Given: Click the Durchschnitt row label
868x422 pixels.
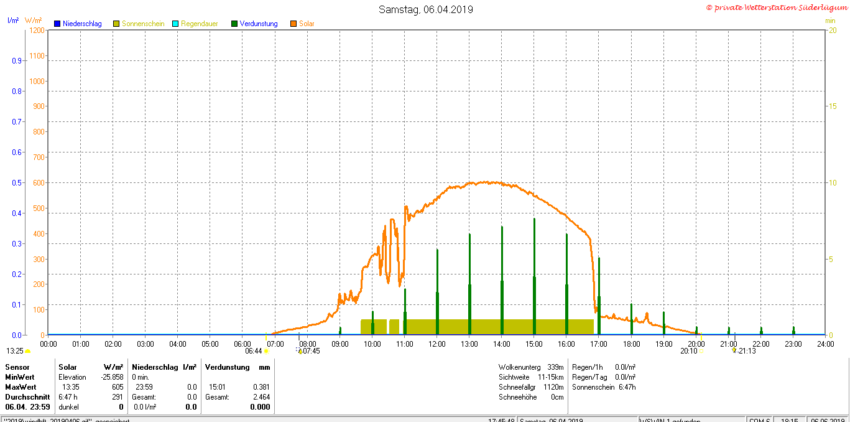Looking at the screenshot, I should [27, 397].
